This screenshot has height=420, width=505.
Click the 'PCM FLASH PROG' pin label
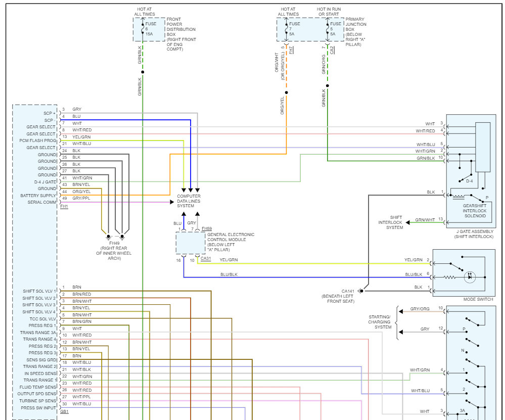pyautogui.click(x=38, y=141)
